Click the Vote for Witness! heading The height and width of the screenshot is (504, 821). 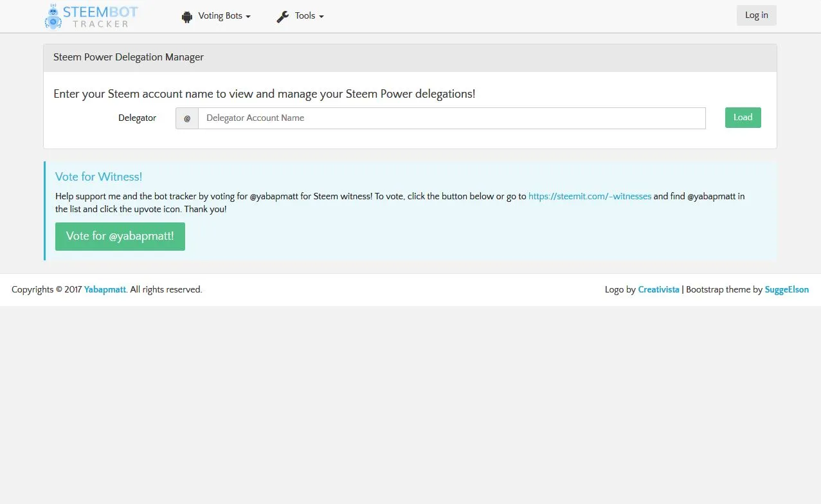point(98,177)
